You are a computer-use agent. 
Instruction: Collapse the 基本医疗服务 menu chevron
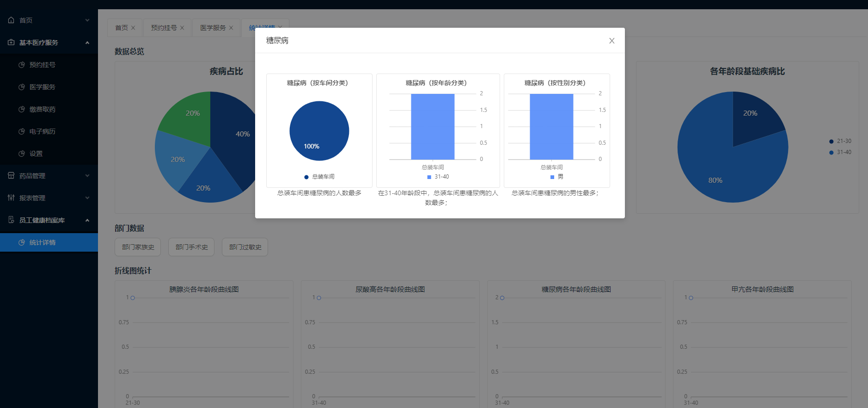pyautogui.click(x=87, y=43)
